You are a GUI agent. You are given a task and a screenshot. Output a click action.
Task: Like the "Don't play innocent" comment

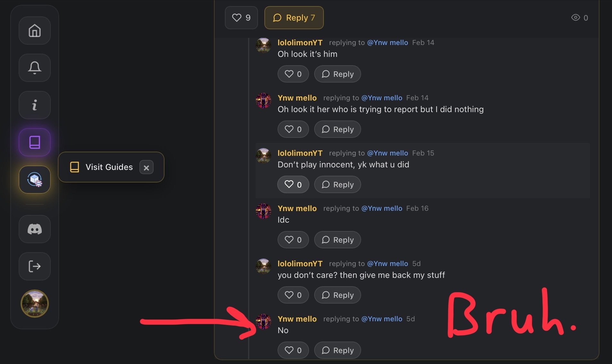coord(293,185)
